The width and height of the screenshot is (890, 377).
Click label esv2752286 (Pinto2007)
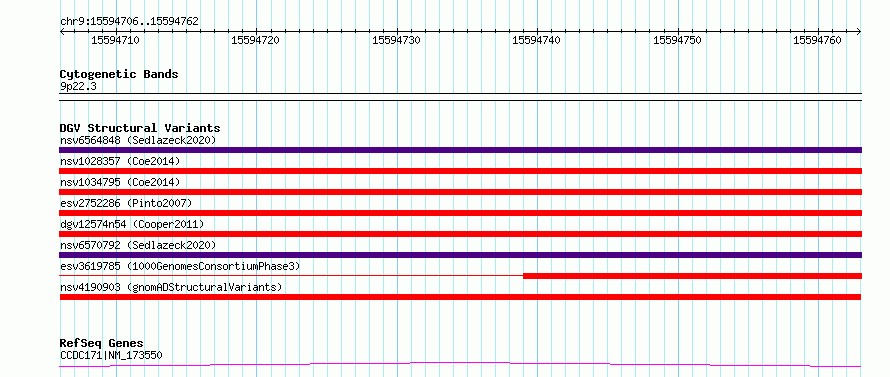click(x=126, y=203)
